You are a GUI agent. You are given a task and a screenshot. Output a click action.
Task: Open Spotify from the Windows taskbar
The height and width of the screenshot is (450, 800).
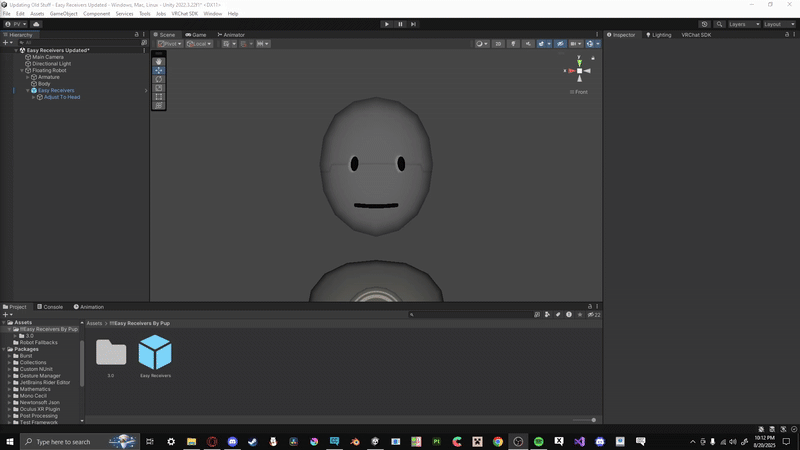coord(539,441)
